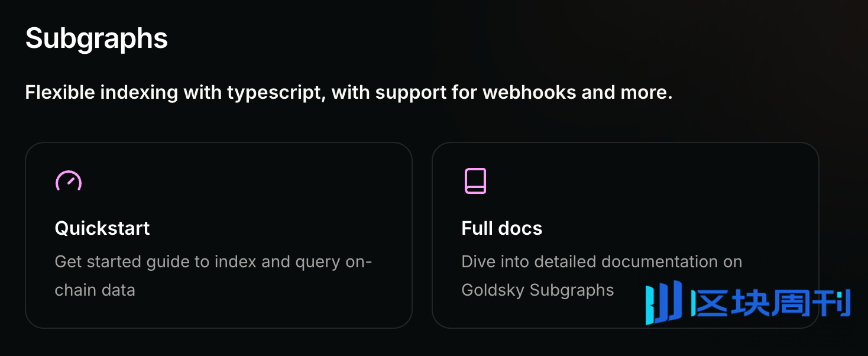Open the Quickstart card title
The image size is (868, 356).
click(x=102, y=228)
